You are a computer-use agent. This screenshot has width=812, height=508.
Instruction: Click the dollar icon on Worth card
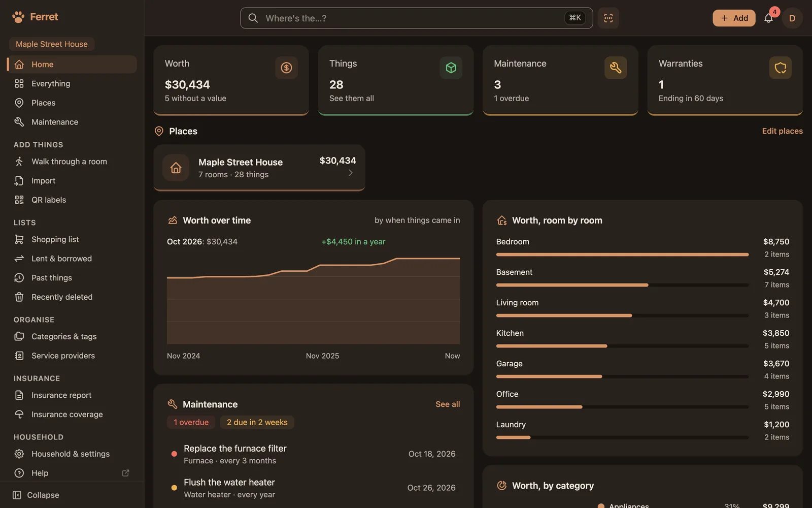pyautogui.click(x=286, y=68)
